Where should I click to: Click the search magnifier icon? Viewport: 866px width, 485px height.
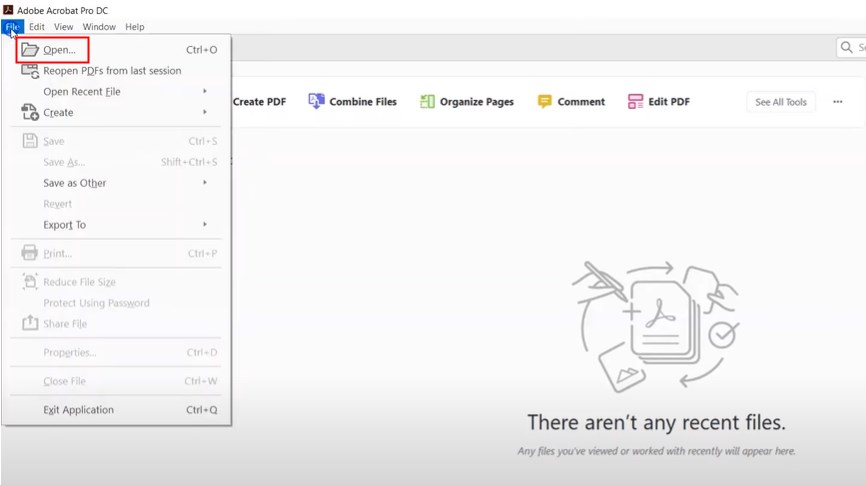pyautogui.click(x=846, y=48)
